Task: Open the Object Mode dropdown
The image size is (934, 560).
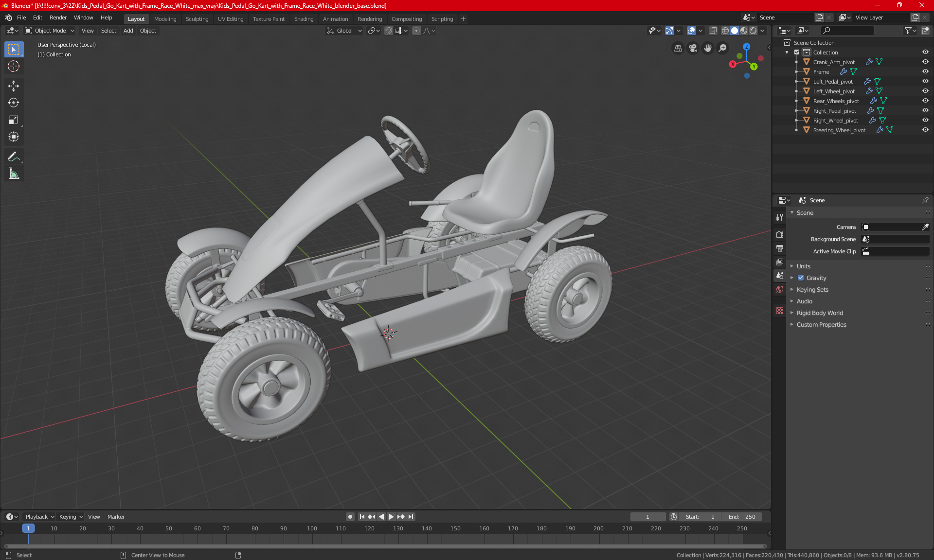Action: 50,31
